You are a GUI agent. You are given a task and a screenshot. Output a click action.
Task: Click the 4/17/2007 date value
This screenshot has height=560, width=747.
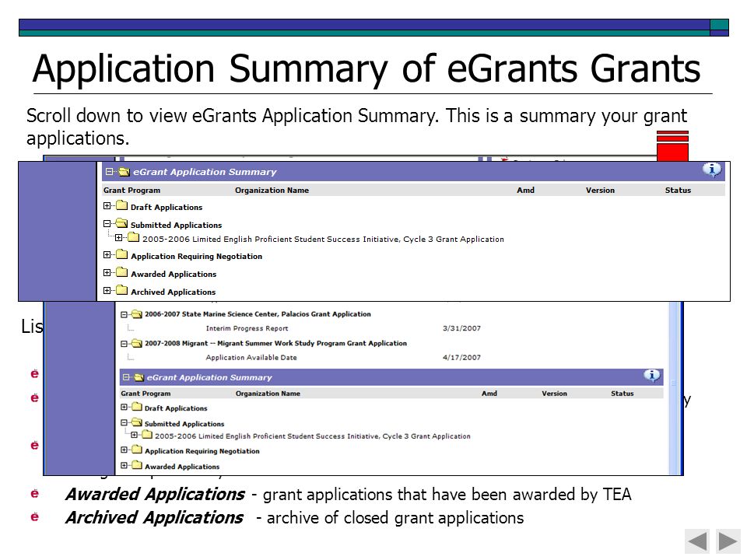pyautogui.click(x=461, y=357)
